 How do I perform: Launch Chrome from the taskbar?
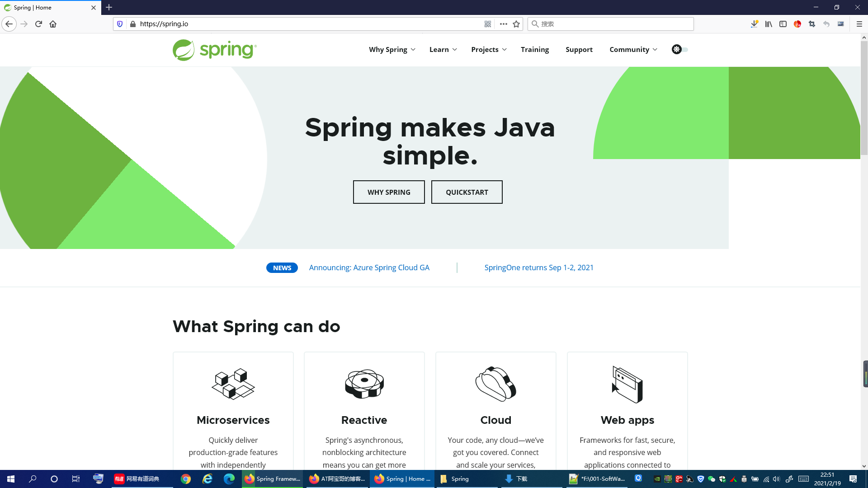tap(185, 479)
